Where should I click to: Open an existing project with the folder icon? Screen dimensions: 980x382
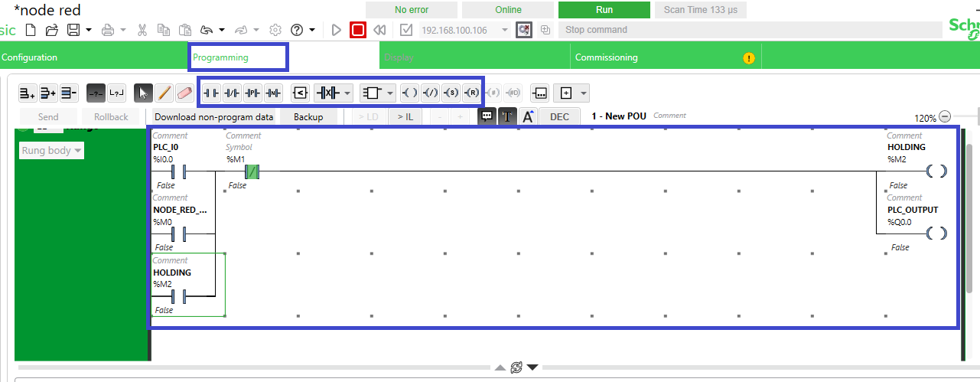[52, 30]
